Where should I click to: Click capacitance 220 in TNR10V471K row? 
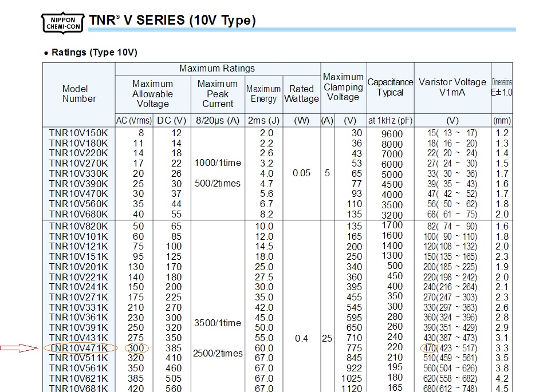pyautogui.click(x=395, y=347)
